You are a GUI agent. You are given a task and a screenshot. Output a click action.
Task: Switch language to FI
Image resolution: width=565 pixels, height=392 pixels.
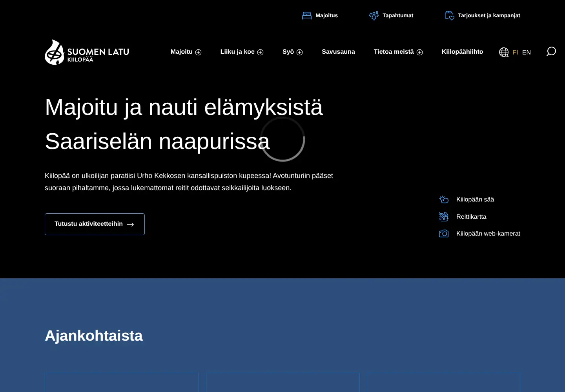pyautogui.click(x=515, y=52)
